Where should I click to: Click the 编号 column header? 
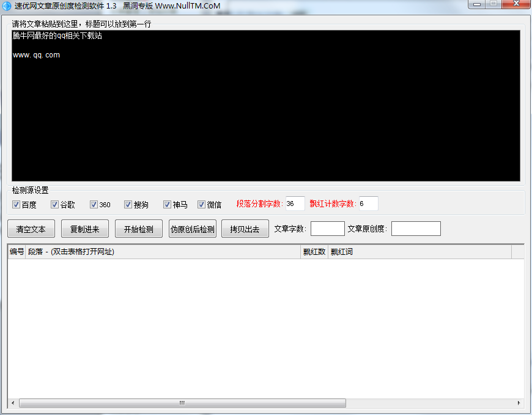pyautogui.click(x=17, y=252)
